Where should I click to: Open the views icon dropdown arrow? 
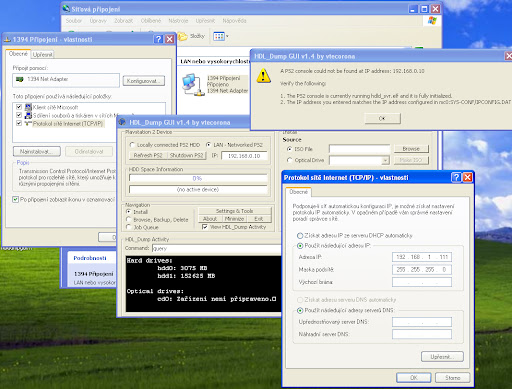click(x=227, y=36)
